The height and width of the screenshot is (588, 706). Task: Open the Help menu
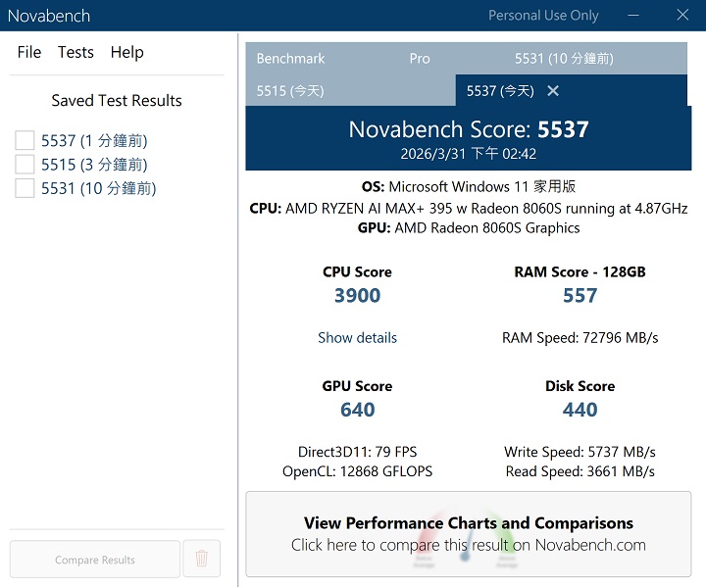(126, 53)
